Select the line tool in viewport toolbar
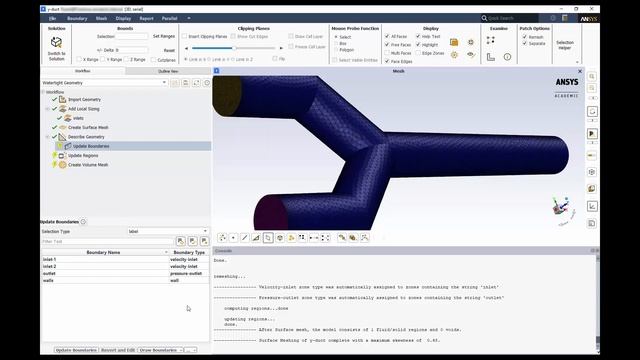This screenshot has height=360, width=640. click(x=244, y=238)
